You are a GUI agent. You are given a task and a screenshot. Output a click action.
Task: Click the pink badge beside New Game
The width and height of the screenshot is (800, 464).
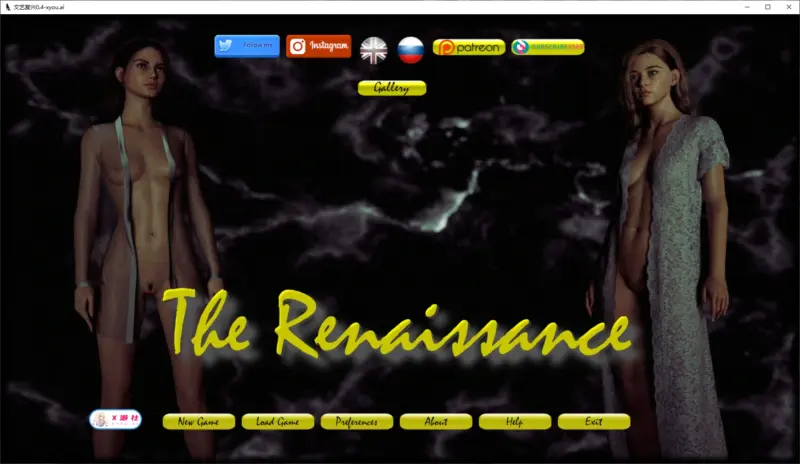point(115,419)
